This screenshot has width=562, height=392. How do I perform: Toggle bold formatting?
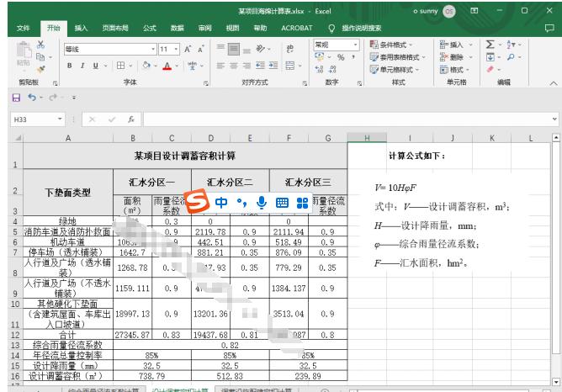[x=70, y=66]
